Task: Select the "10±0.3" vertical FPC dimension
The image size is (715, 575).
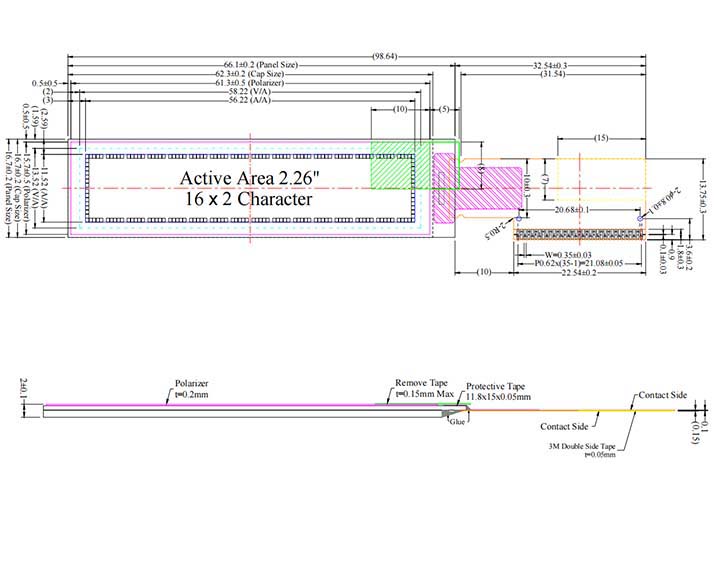Action: coord(527,184)
